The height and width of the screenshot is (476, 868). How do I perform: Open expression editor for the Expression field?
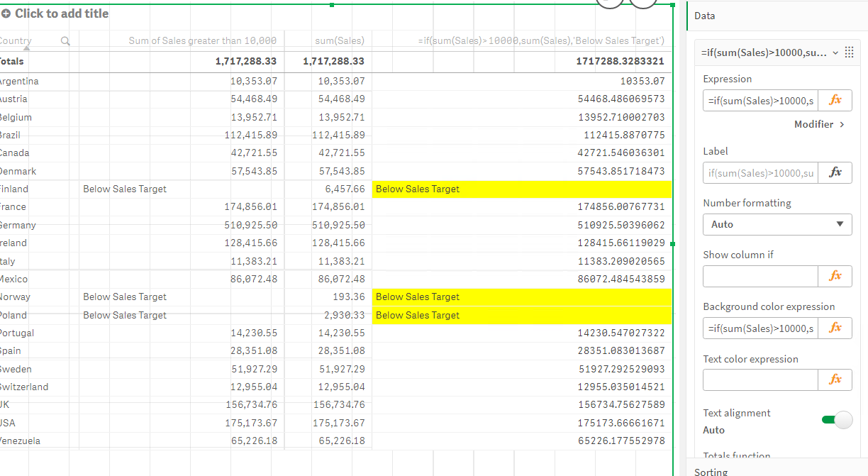(x=835, y=101)
